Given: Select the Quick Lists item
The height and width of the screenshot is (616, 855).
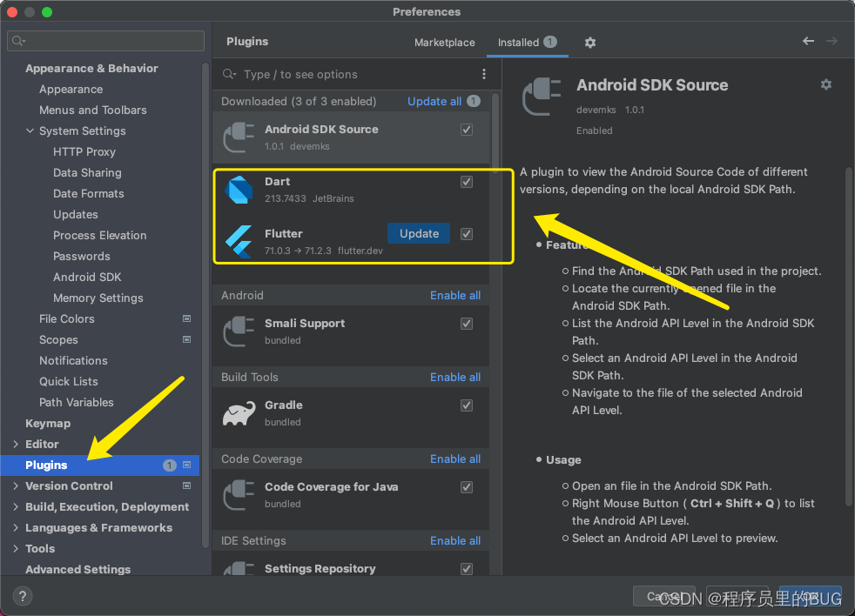Looking at the screenshot, I should 68,382.
